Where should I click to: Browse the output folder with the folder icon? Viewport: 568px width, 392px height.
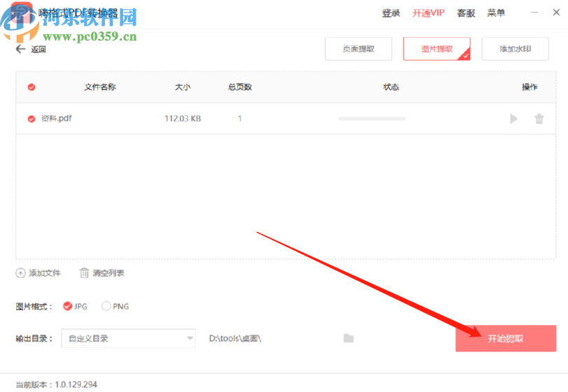tap(348, 338)
